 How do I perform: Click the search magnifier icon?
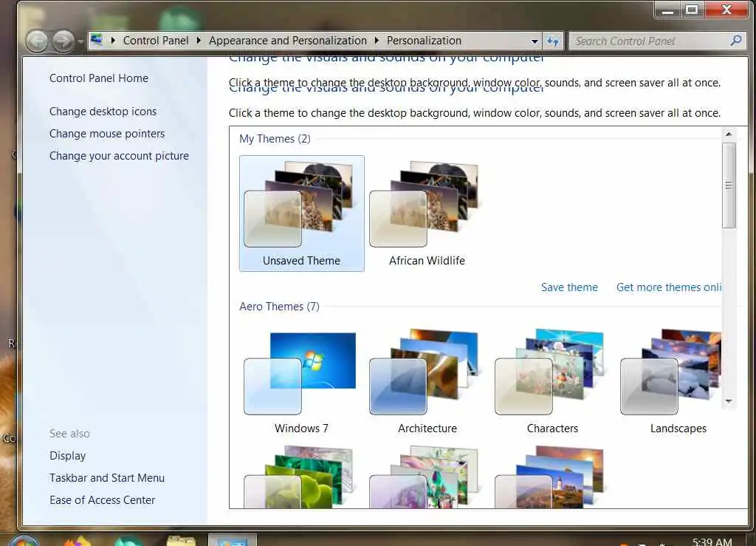[736, 41]
